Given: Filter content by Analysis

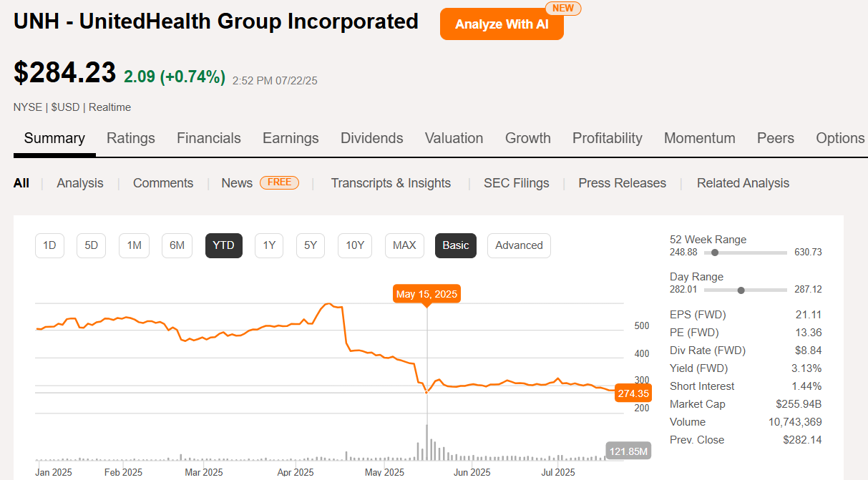Looking at the screenshot, I should (80, 183).
